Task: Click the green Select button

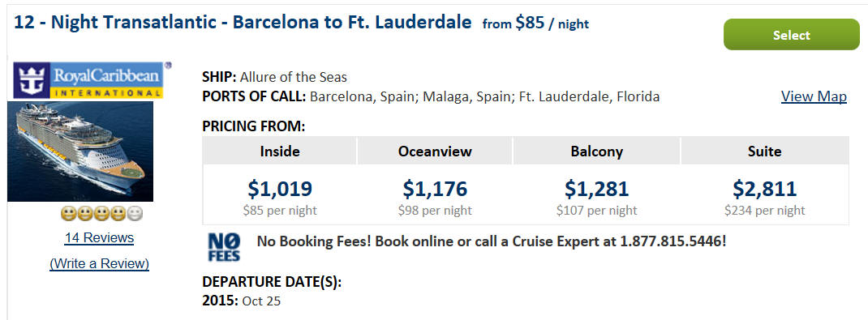Action: click(791, 35)
